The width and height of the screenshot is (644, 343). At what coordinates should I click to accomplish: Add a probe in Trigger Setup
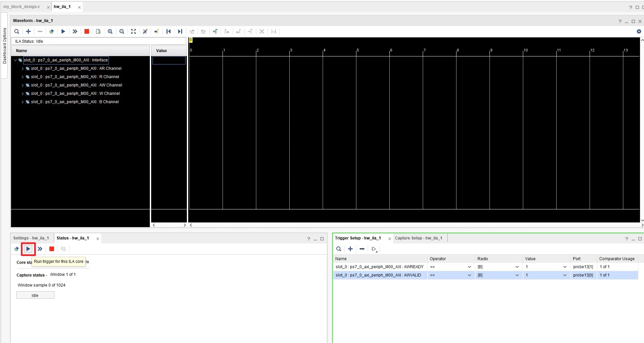[350, 249]
